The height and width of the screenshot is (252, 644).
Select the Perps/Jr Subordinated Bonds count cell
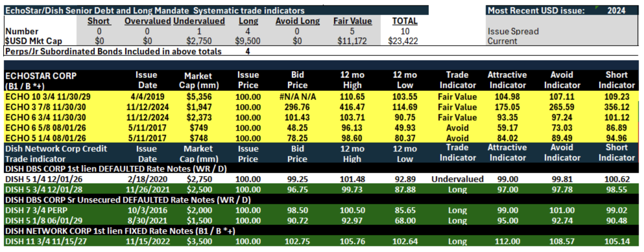tap(247, 51)
